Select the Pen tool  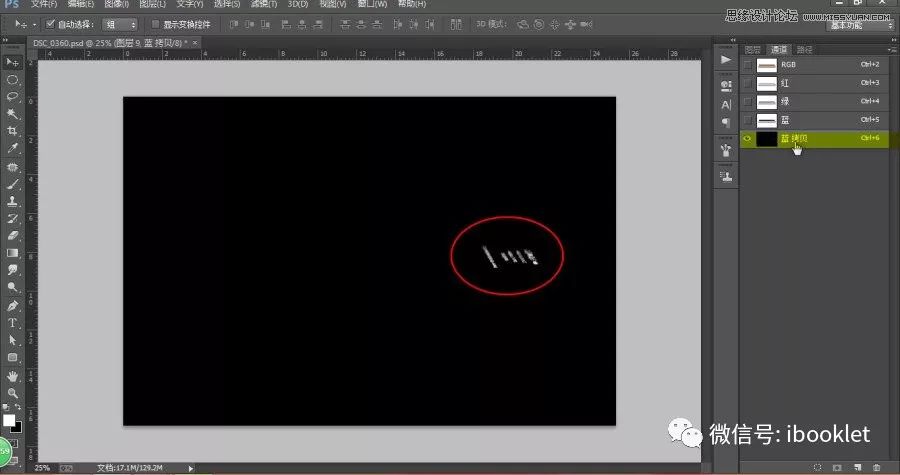click(13, 305)
